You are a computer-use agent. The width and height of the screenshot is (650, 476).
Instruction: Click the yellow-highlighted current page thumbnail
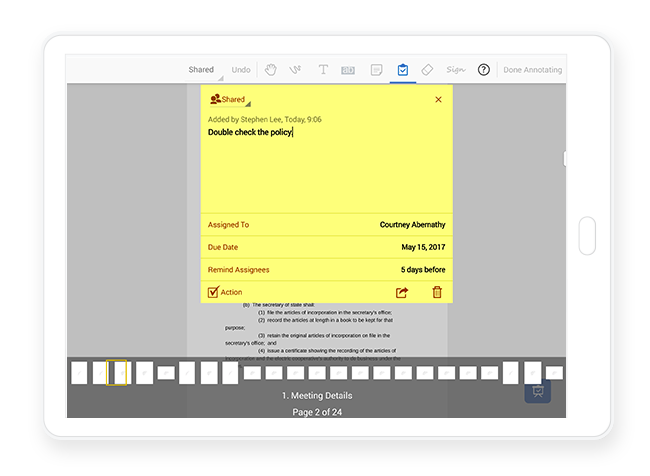click(x=116, y=373)
